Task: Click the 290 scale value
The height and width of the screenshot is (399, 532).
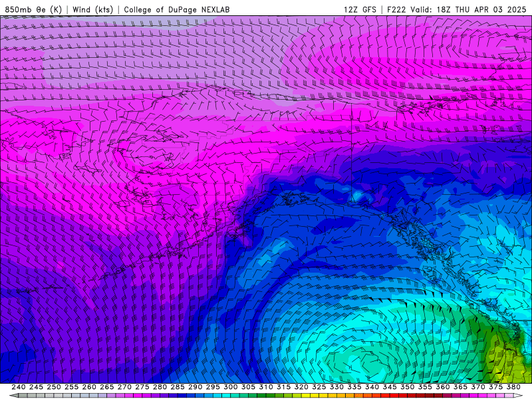Action: (x=195, y=387)
